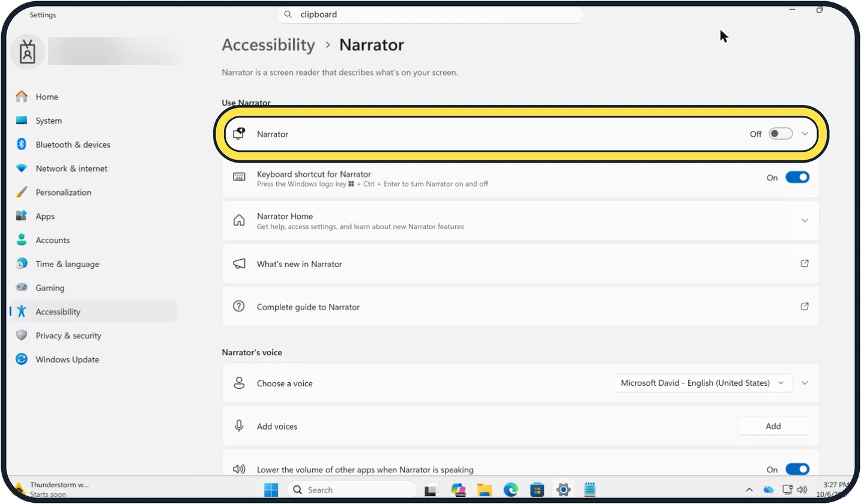
Task: Open the Thunderstorm weather widget
Action: [x=52, y=489]
